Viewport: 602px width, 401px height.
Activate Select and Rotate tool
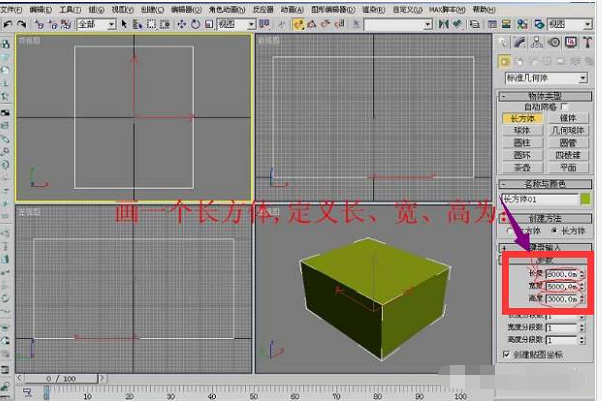pyautogui.click(x=195, y=24)
